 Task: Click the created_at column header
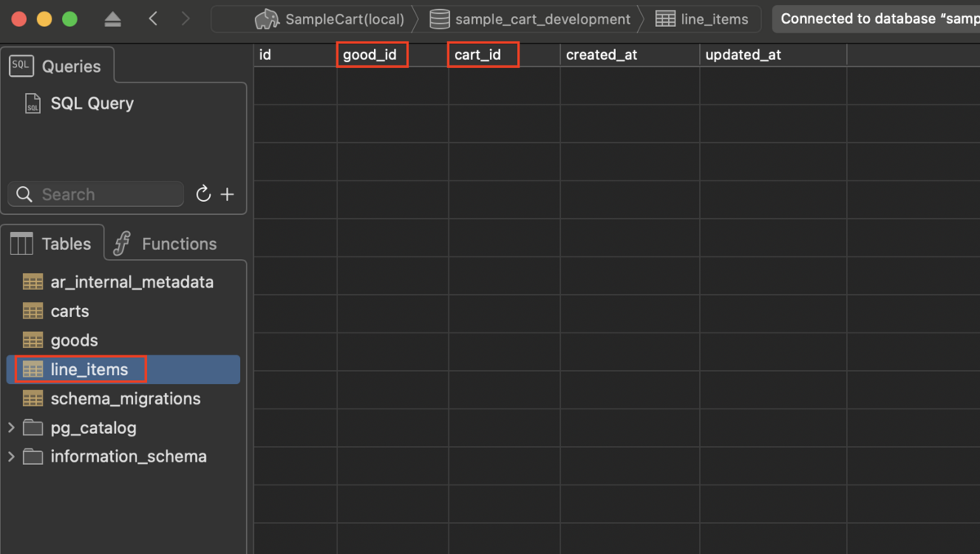(x=630, y=55)
